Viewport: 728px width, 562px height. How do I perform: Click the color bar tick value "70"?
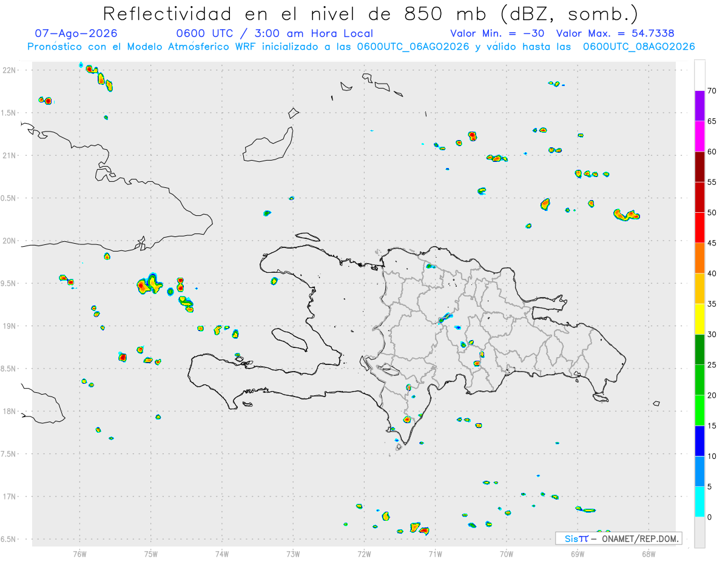(x=712, y=91)
